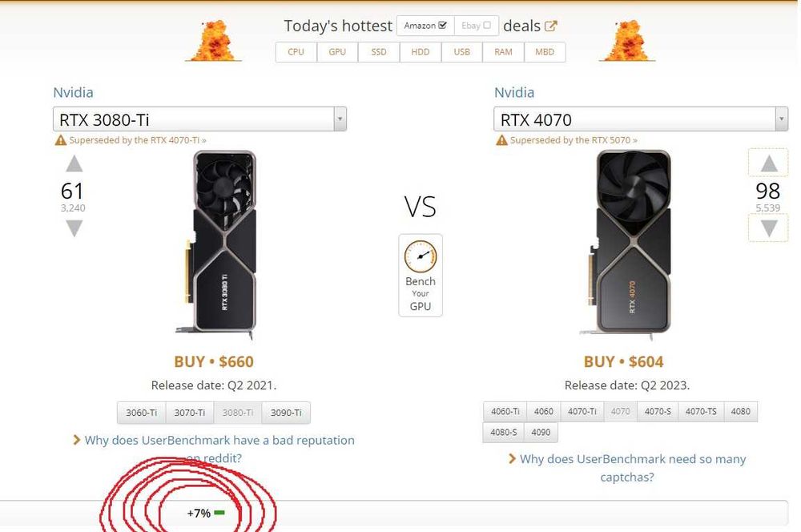
Task: Select the GPU deals tab
Action: tap(337, 52)
